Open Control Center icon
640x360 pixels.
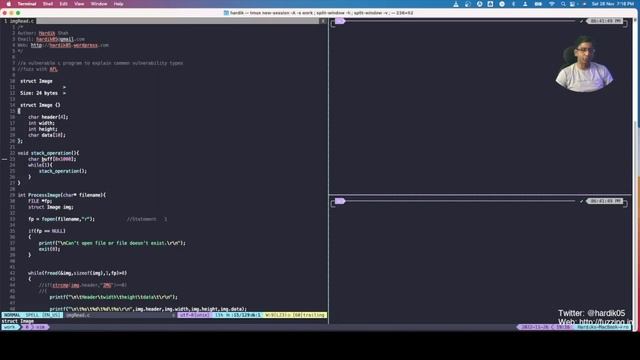(573, 4)
